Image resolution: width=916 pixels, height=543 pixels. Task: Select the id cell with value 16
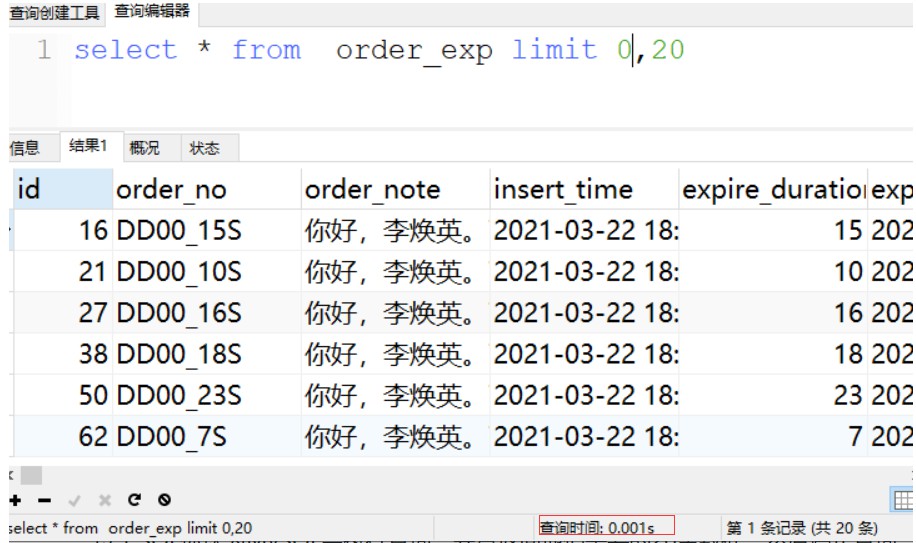coord(63,231)
